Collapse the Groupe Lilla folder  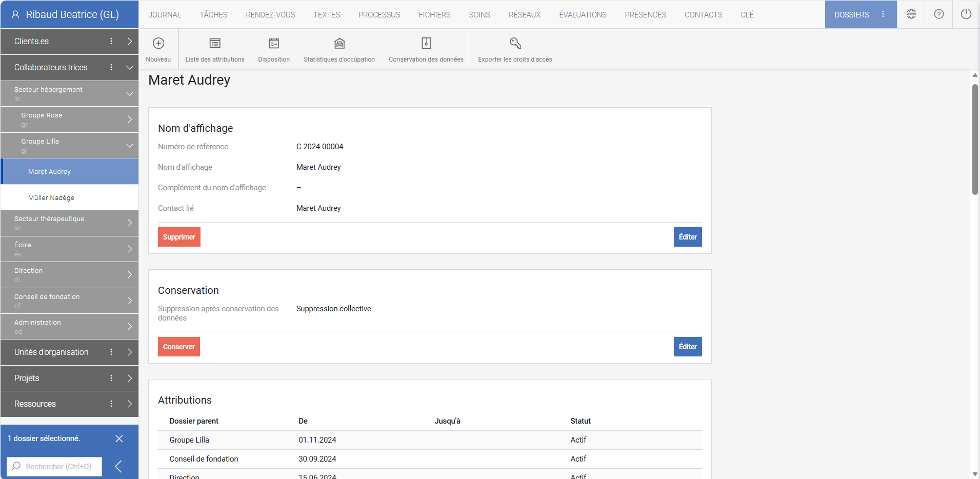click(x=130, y=146)
